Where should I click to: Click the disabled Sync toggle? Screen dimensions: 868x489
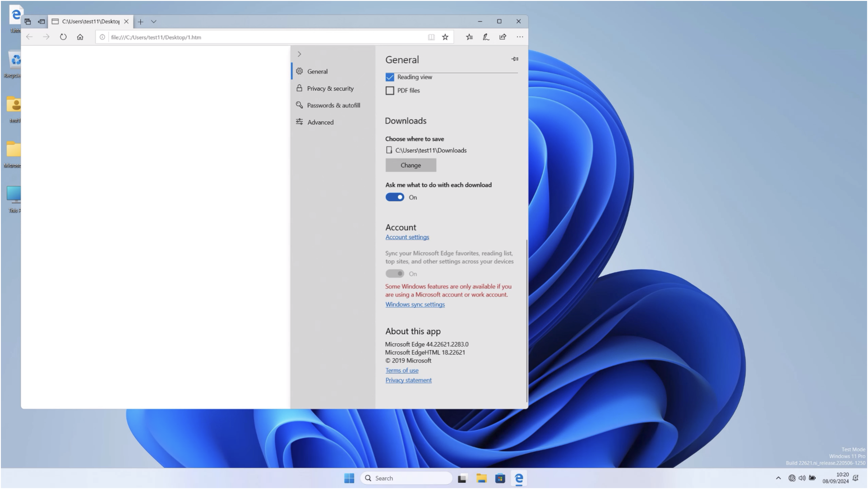point(395,274)
